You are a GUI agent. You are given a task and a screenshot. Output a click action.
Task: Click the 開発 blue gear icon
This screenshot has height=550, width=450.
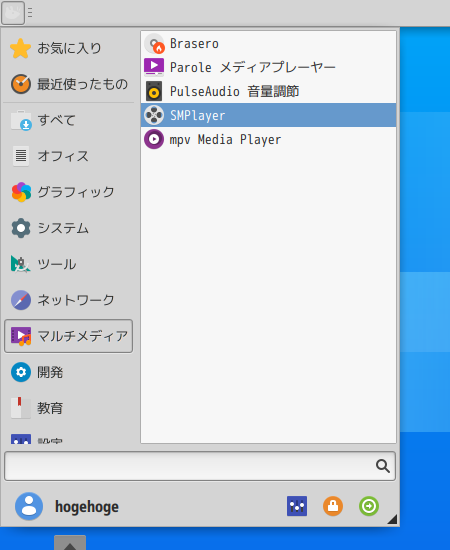pos(21,372)
